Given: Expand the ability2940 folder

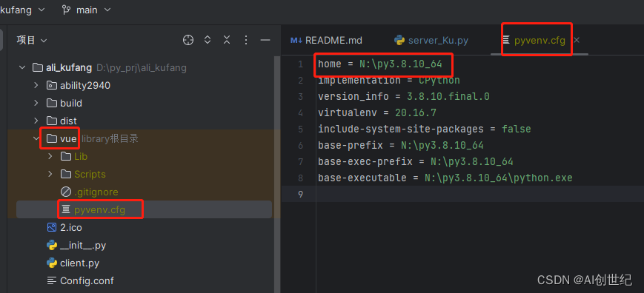Looking at the screenshot, I should [x=36, y=85].
